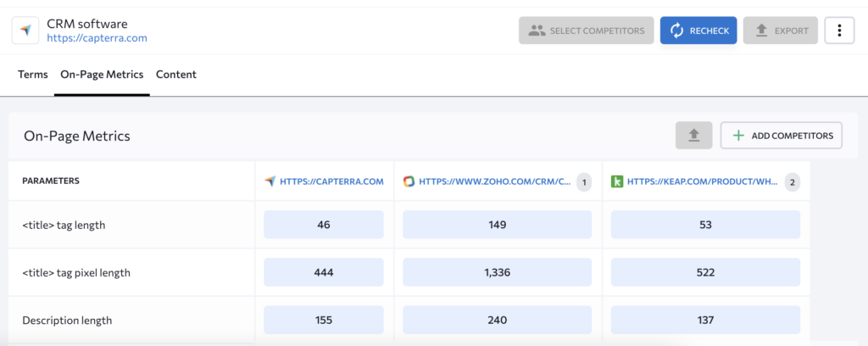The height and width of the screenshot is (346, 868).
Task: Open the Keap product URL column link
Action: click(704, 181)
